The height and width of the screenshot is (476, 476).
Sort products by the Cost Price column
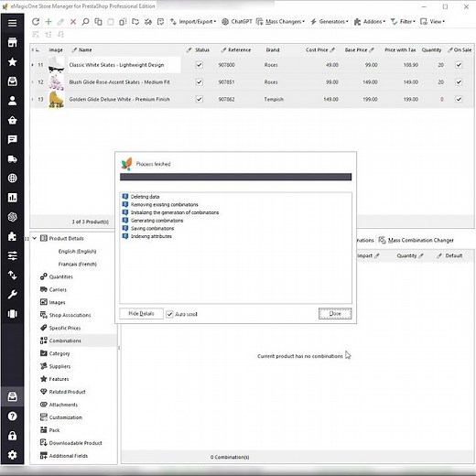click(x=317, y=49)
